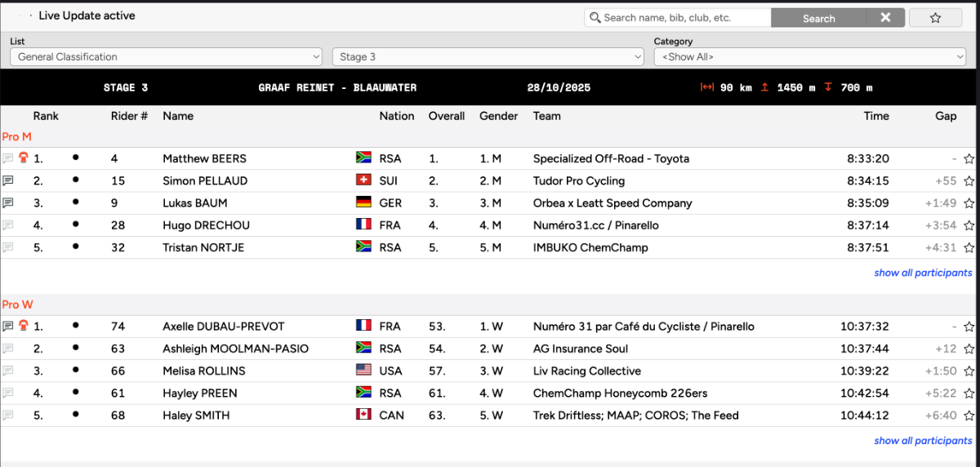Toggle the favorite star for Ashleigh MOOLMAN-PASIO

tap(969, 349)
